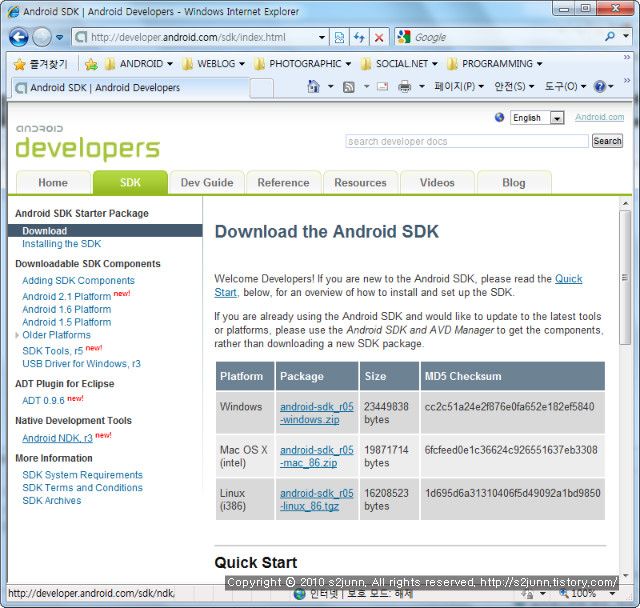
Task: Switch to the Dev Guide tab
Action: point(207,183)
